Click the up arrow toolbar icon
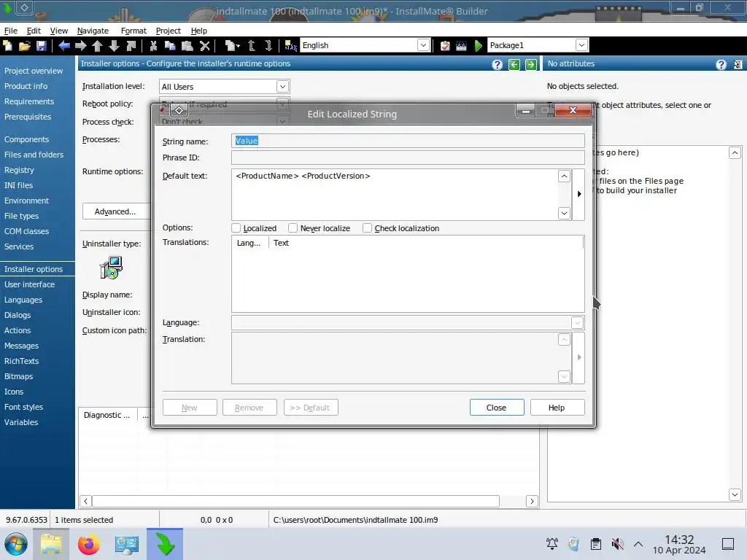 click(97, 46)
